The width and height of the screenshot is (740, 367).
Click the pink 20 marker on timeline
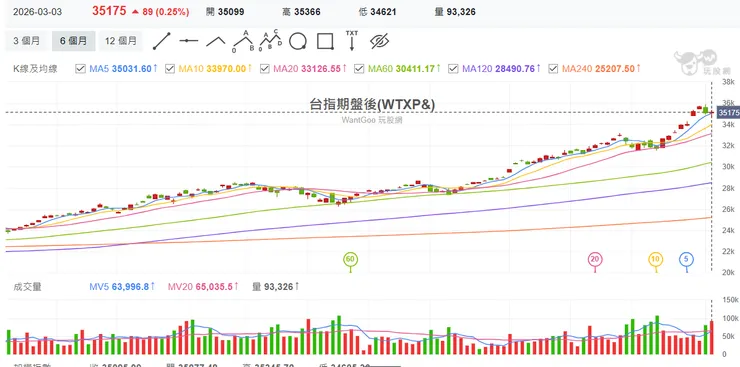[595, 259]
